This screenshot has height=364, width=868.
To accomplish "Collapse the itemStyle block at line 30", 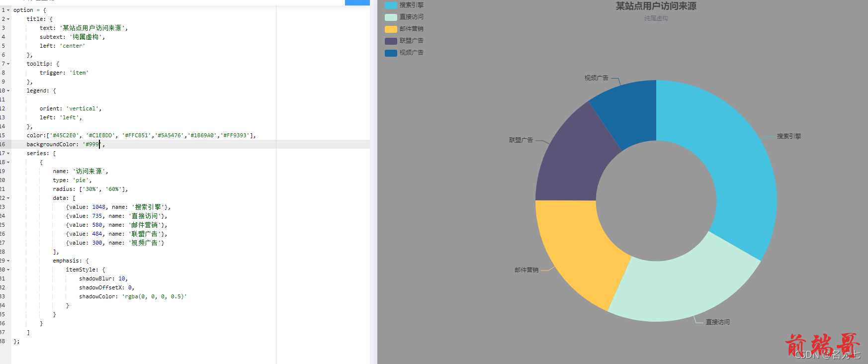I will 8,270.
